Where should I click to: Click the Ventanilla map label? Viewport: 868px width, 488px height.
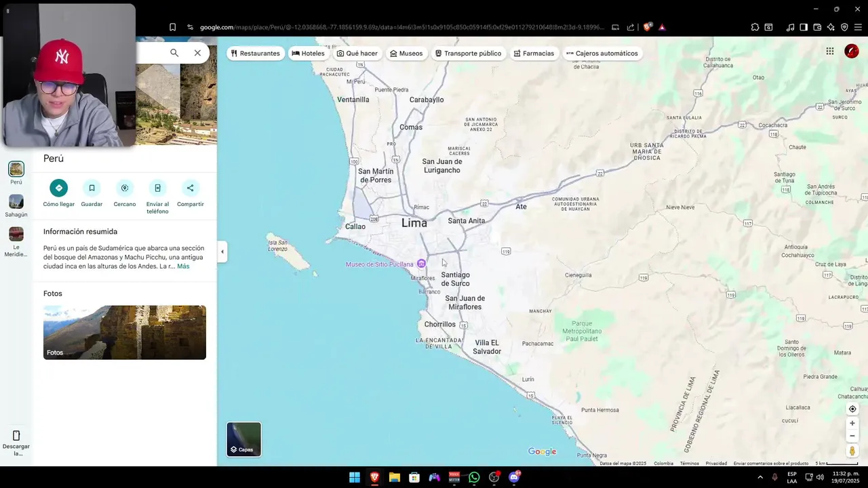[353, 100]
